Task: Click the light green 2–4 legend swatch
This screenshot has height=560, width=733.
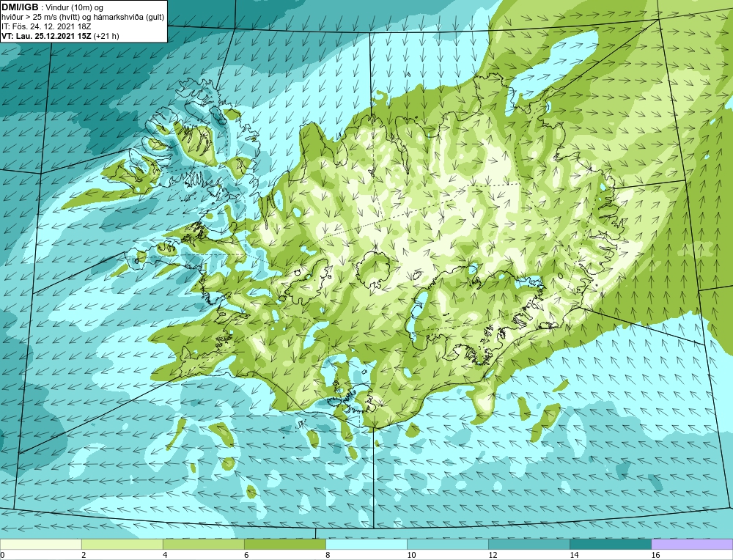Action: (x=122, y=544)
